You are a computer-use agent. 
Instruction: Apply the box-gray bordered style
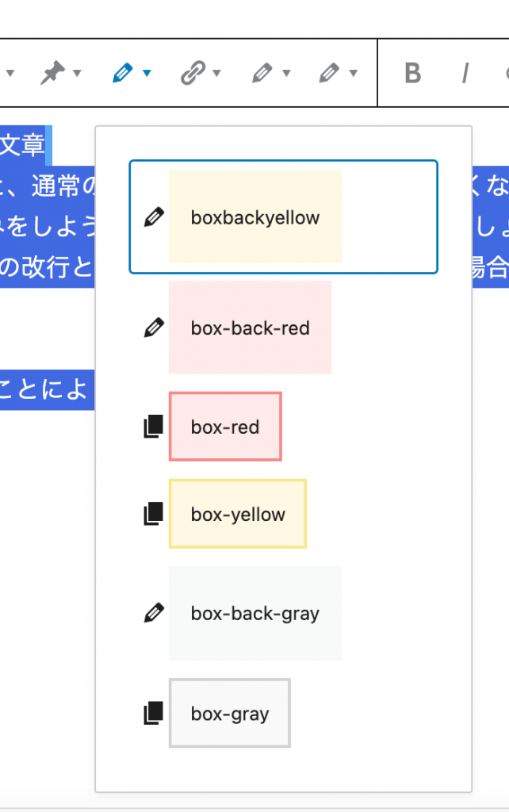click(230, 714)
